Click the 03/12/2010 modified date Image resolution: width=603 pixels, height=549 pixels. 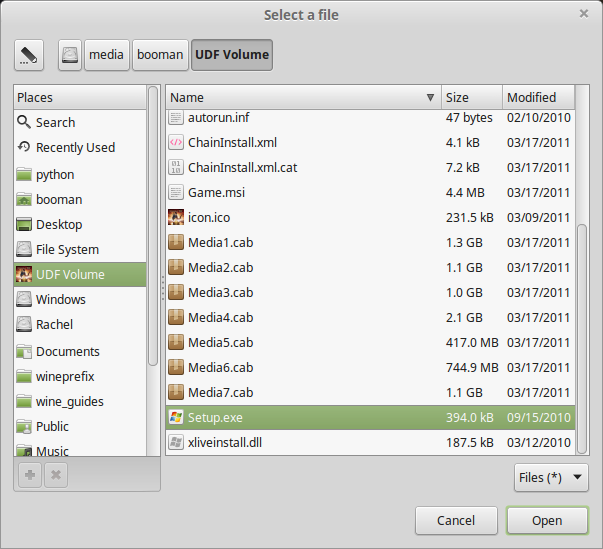(x=538, y=443)
